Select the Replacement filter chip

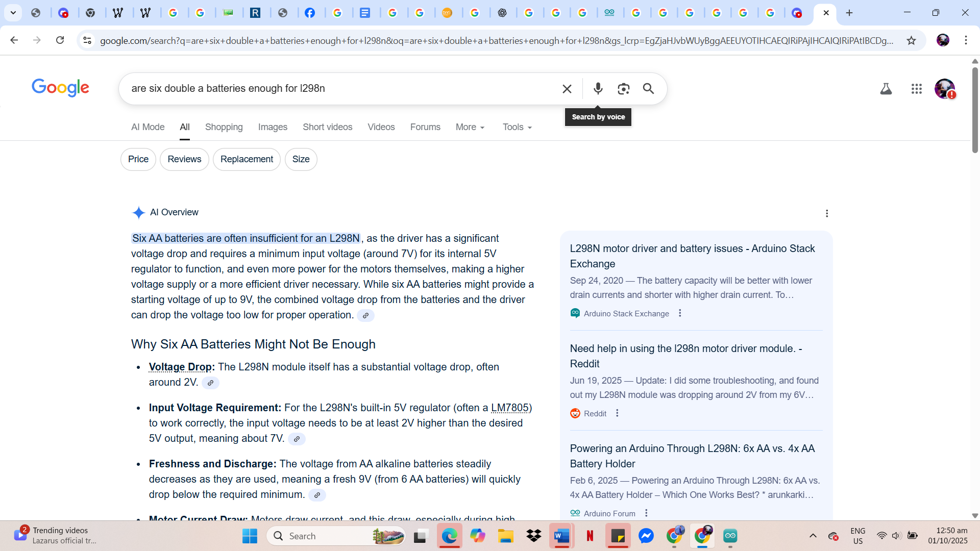click(x=247, y=159)
